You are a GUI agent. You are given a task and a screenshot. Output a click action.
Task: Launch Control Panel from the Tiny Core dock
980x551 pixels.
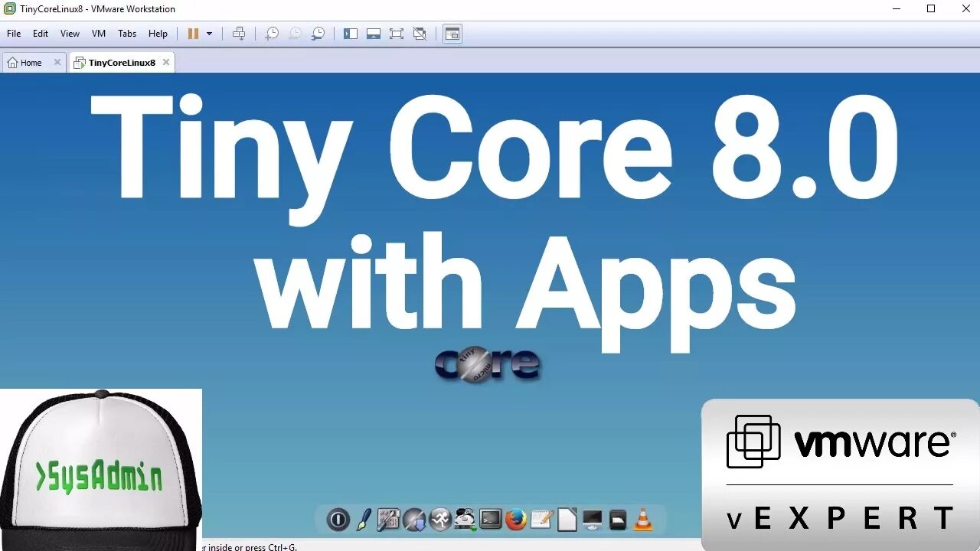pyautogui.click(x=389, y=520)
